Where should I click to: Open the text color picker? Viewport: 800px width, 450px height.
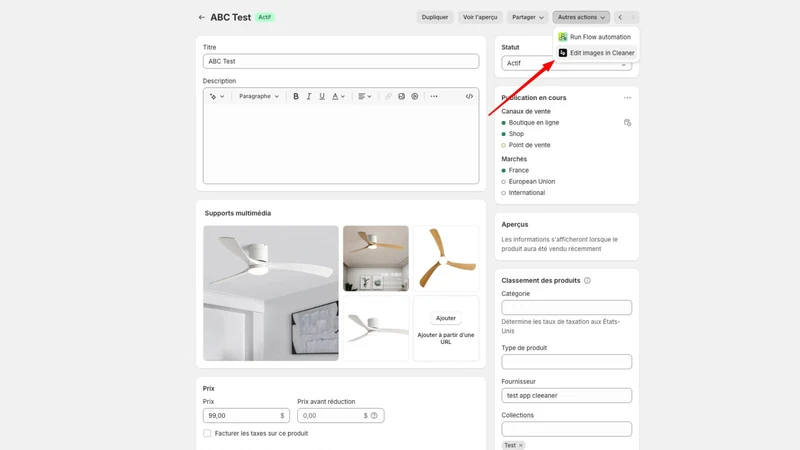pyautogui.click(x=338, y=96)
